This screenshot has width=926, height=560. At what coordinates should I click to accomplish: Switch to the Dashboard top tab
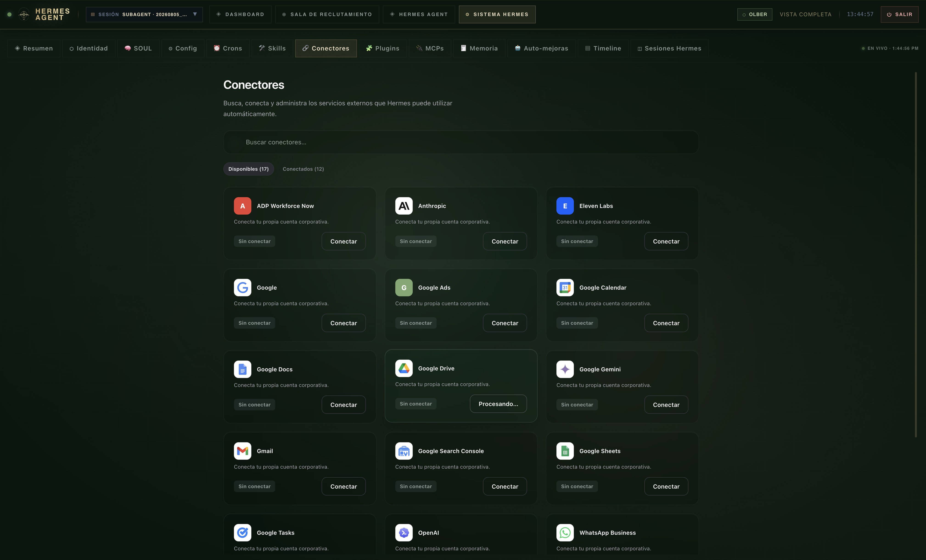pyautogui.click(x=240, y=14)
